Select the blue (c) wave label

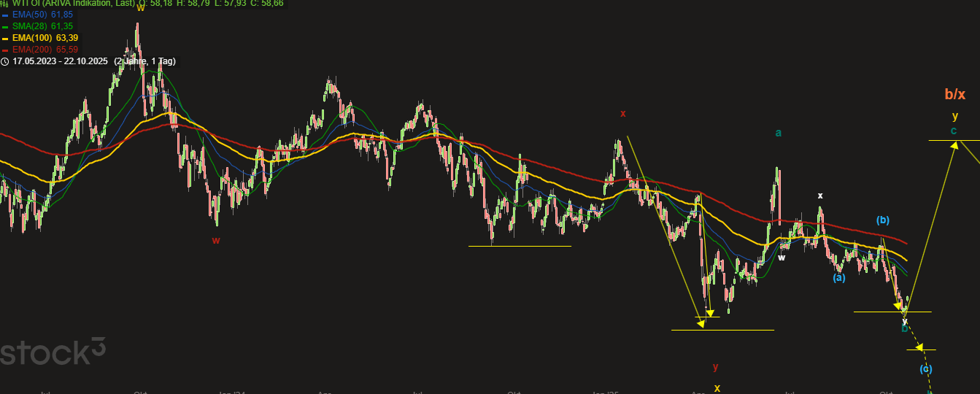pos(926,368)
